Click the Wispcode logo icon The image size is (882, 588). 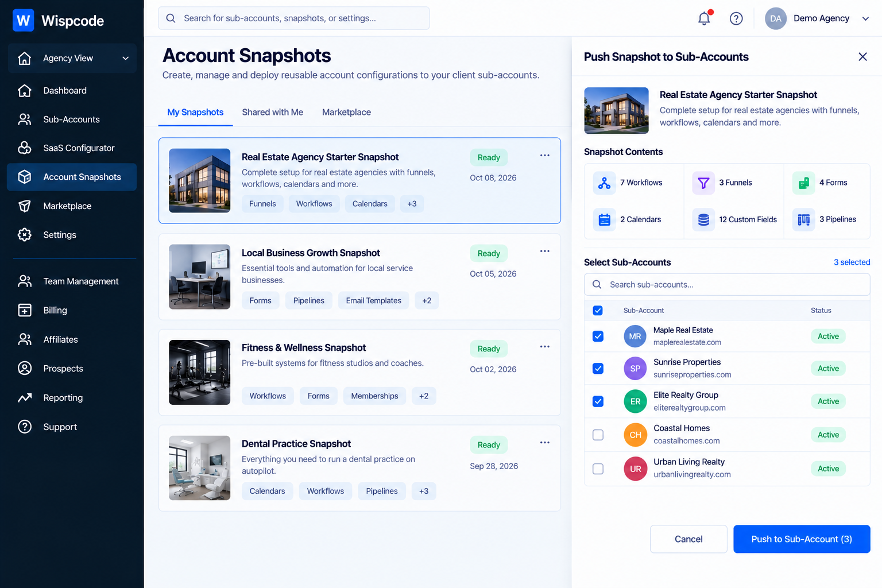[24, 21]
